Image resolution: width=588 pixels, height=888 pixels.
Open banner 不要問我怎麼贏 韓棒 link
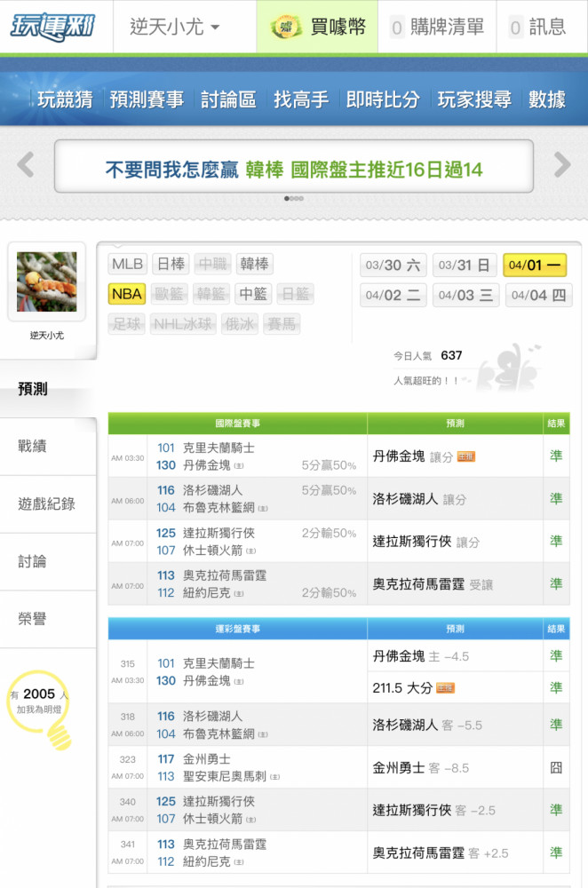click(x=293, y=170)
